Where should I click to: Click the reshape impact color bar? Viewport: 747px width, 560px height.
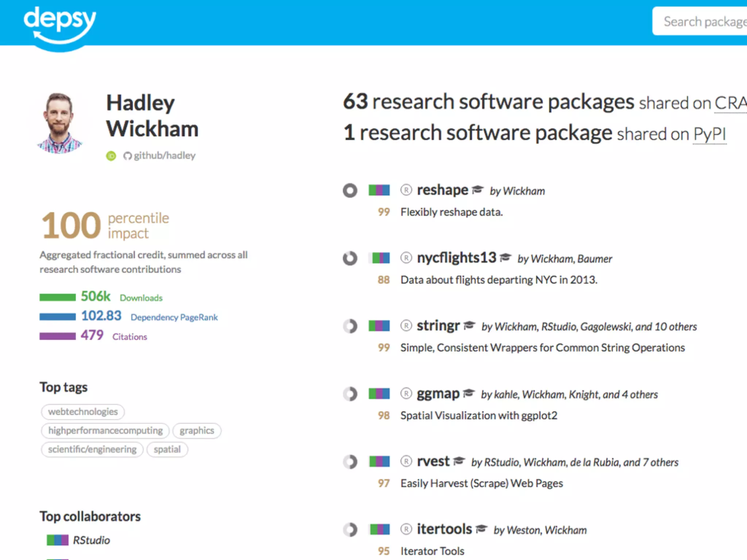[379, 190]
